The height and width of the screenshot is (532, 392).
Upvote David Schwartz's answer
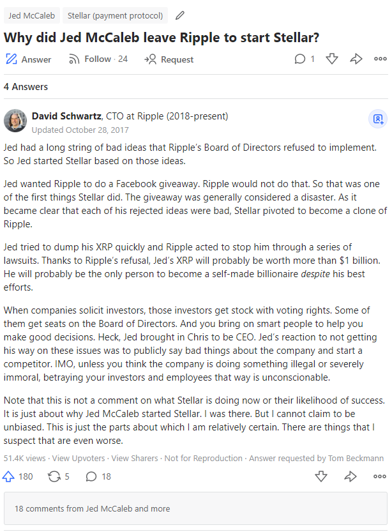[10, 476]
